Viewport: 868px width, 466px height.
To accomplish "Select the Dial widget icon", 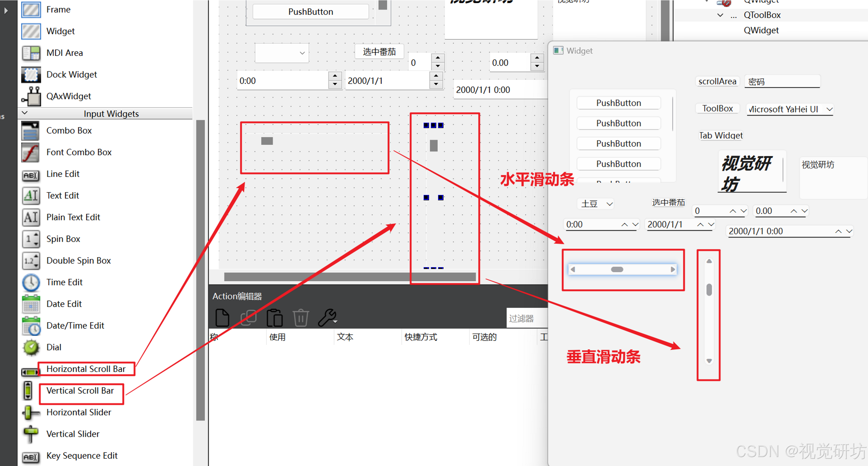I will [31, 347].
